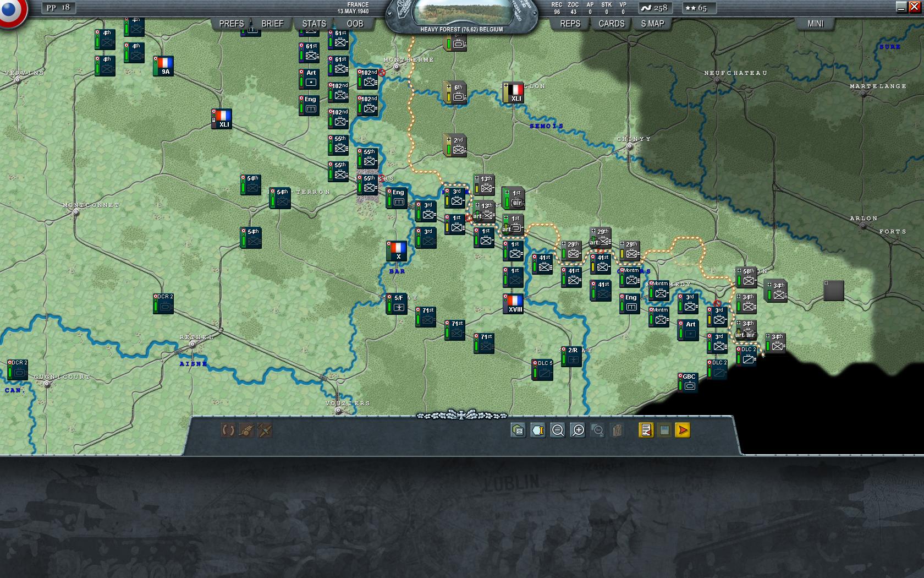This screenshot has width=924, height=578.
Task: Close the game window
Action: [915, 7]
